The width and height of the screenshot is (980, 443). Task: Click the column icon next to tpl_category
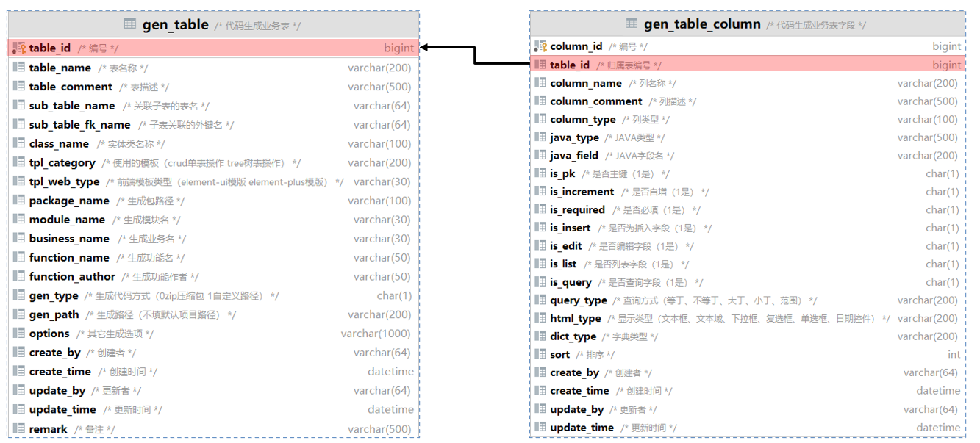pyautogui.click(x=19, y=163)
